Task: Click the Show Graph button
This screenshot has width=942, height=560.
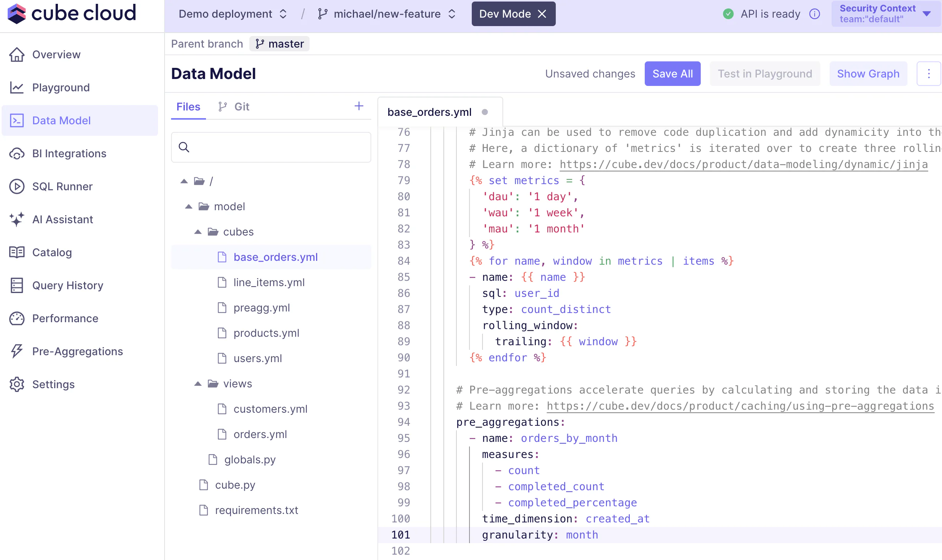Action: click(868, 74)
